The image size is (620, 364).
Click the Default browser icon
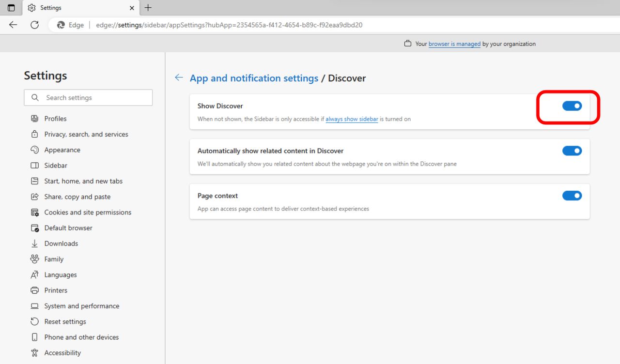34,228
